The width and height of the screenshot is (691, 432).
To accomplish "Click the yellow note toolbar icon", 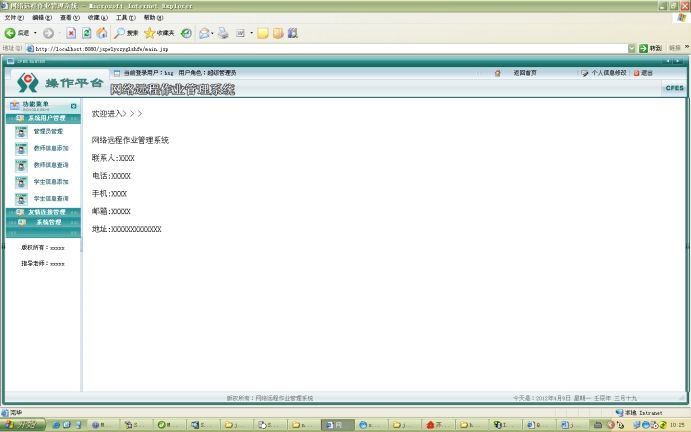I will coord(263,33).
